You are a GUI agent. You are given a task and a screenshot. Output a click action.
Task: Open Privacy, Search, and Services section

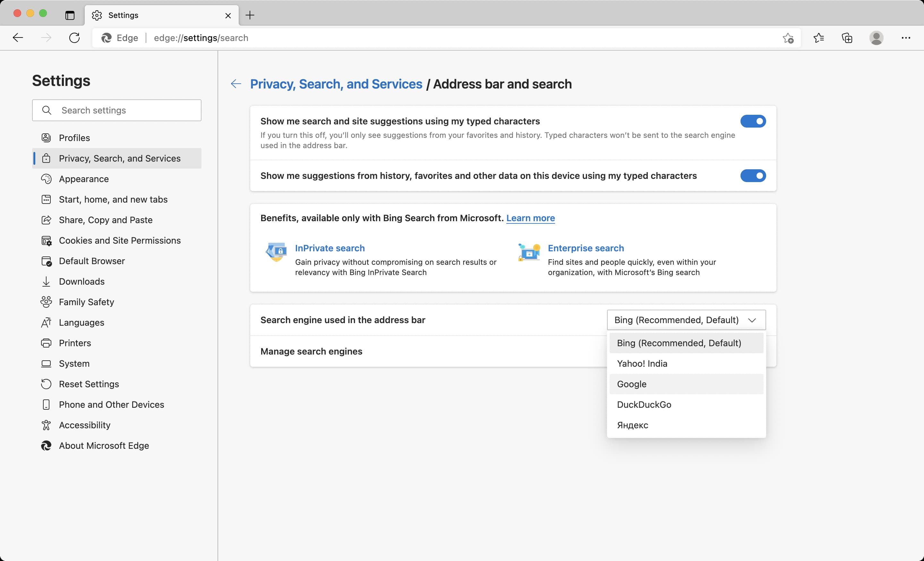tap(117, 158)
